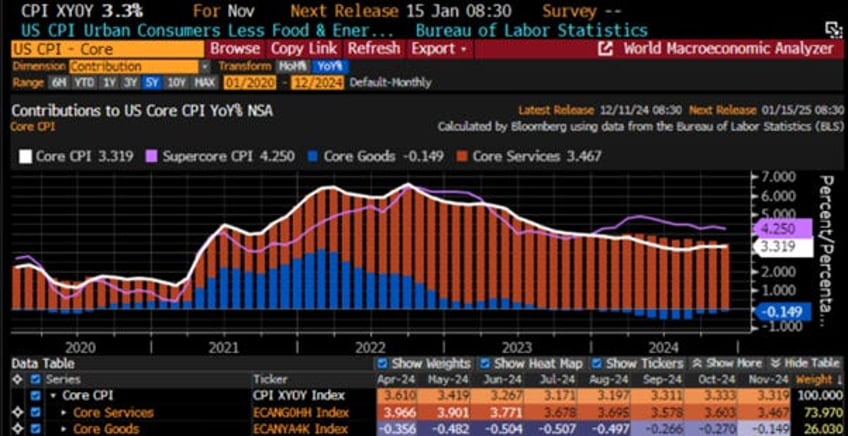Open World Macroeconomic Analyzer link

pos(728,49)
